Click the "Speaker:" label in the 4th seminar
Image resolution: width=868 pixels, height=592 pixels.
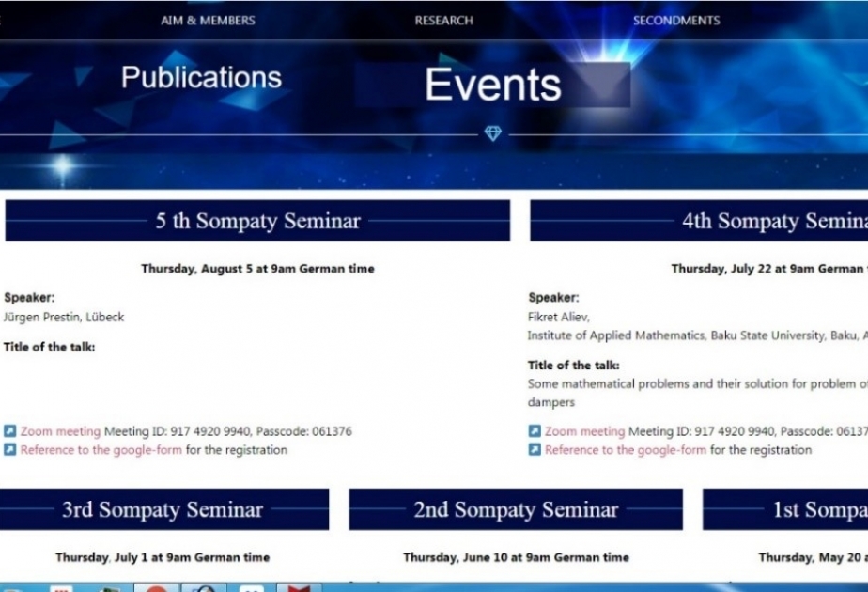(x=553, y=297)
